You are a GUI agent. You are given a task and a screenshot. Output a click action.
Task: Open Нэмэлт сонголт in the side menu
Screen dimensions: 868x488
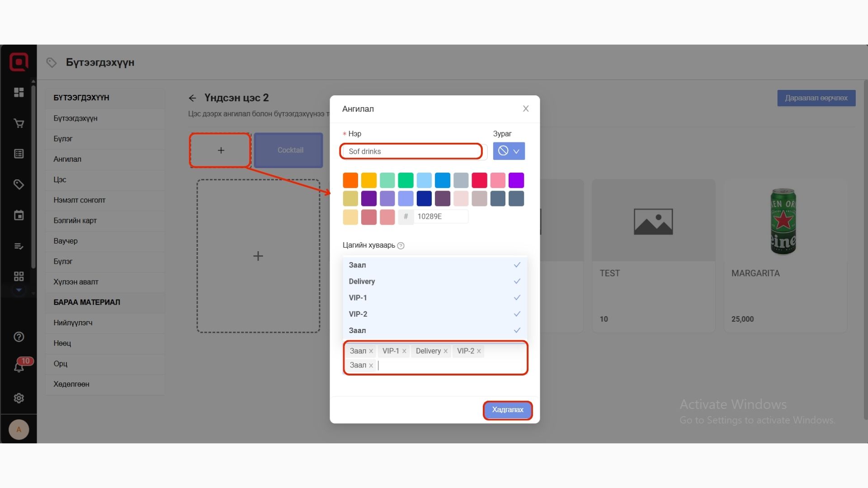click(80, 200)
